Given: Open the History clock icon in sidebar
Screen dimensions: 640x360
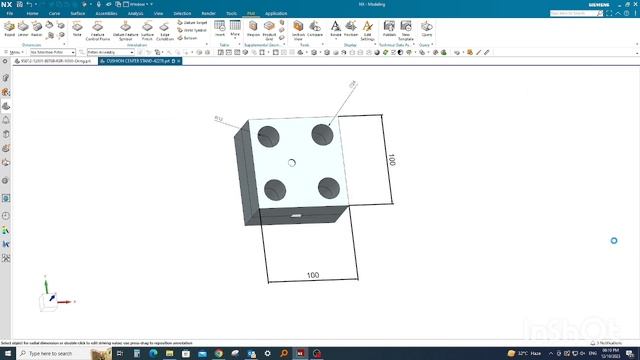Looking at the screenshot, I should pyautogui.click(x=6, y=216).
